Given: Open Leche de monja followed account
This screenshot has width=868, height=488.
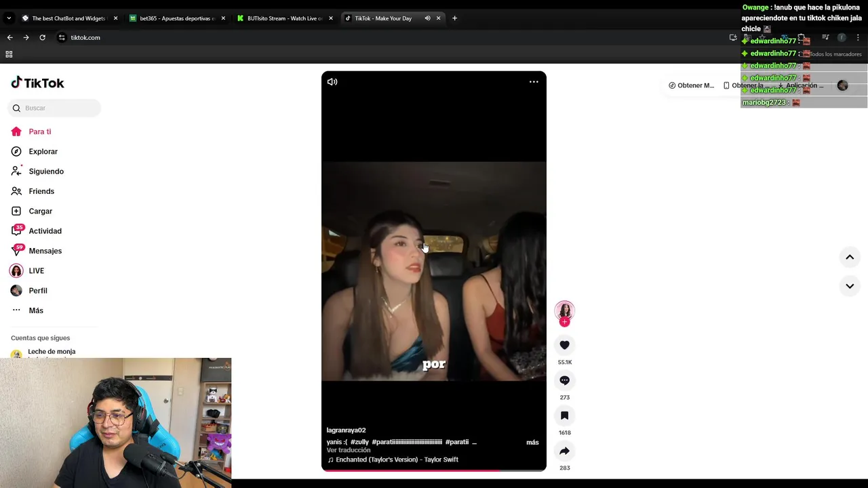Looking at the screenshot, I should (x=52, y=352).
